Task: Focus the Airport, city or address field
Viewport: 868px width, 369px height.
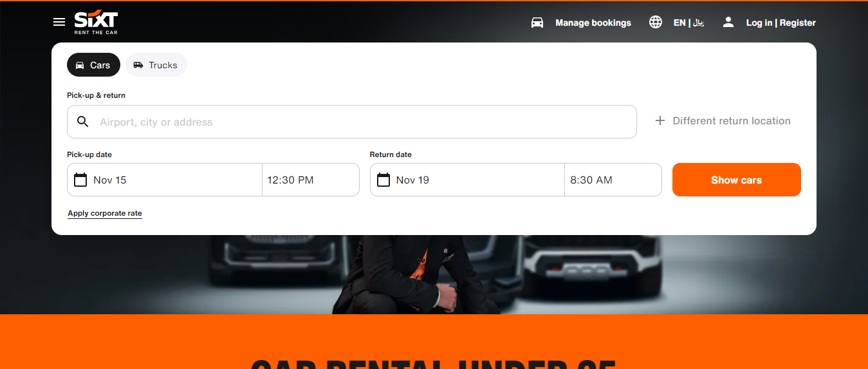Action: tap(360, 122)
